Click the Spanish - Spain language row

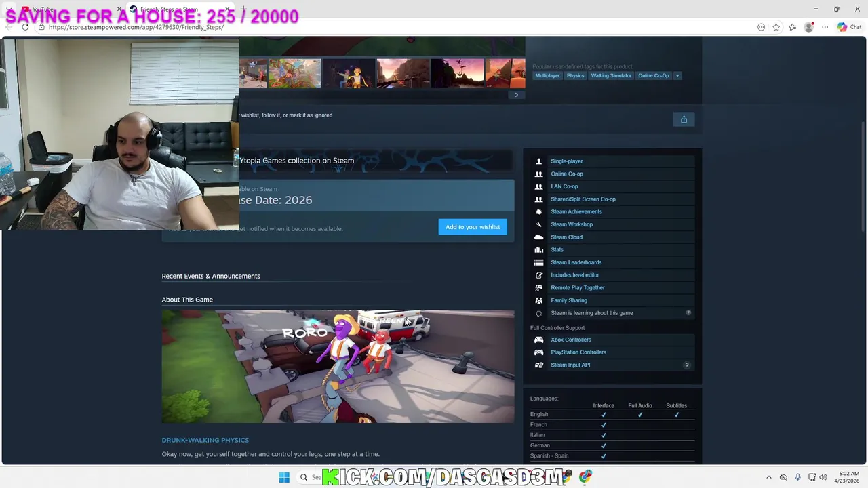(612, 456)
